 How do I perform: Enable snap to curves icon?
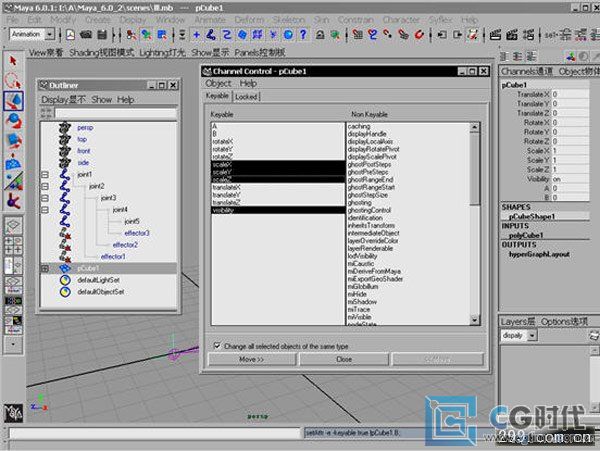tap(372, 35)
